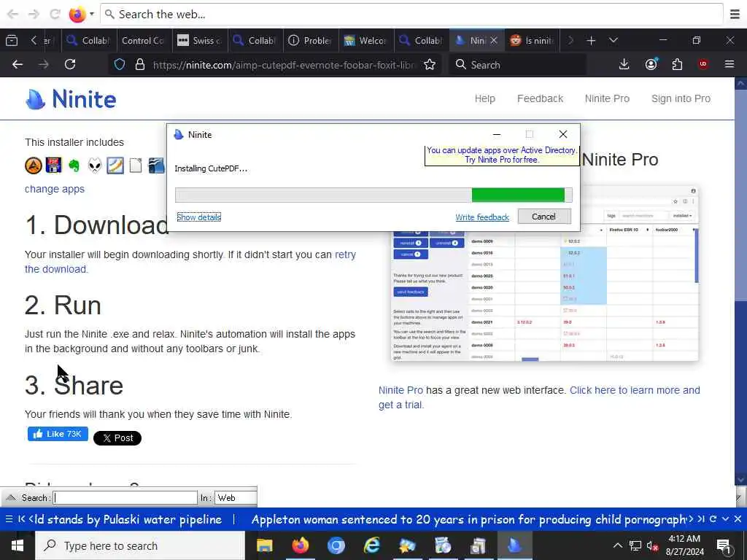Open the In: Web search scope dropdown
747x560 pixels.
coord(236,497)
